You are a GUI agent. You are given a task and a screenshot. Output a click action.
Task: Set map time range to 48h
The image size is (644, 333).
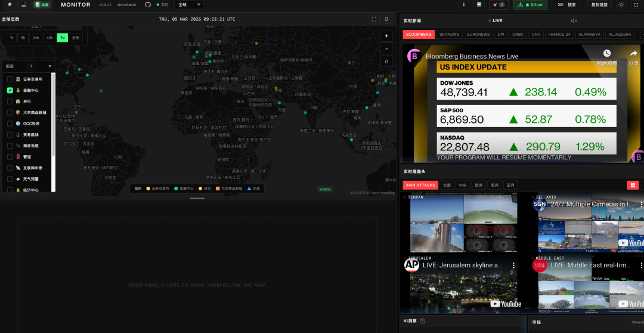(x=49, y=38)
